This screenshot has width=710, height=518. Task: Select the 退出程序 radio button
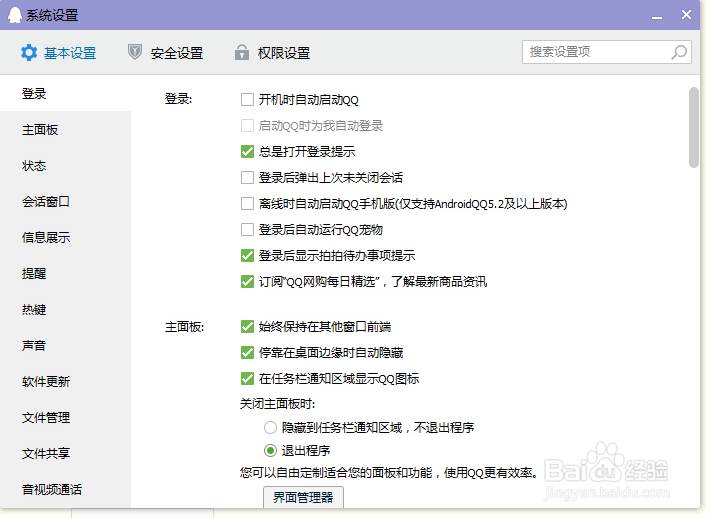(x=270, y=451)
